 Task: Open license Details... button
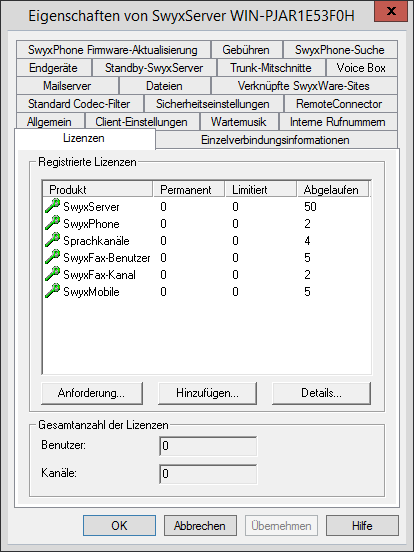(321, 393)
